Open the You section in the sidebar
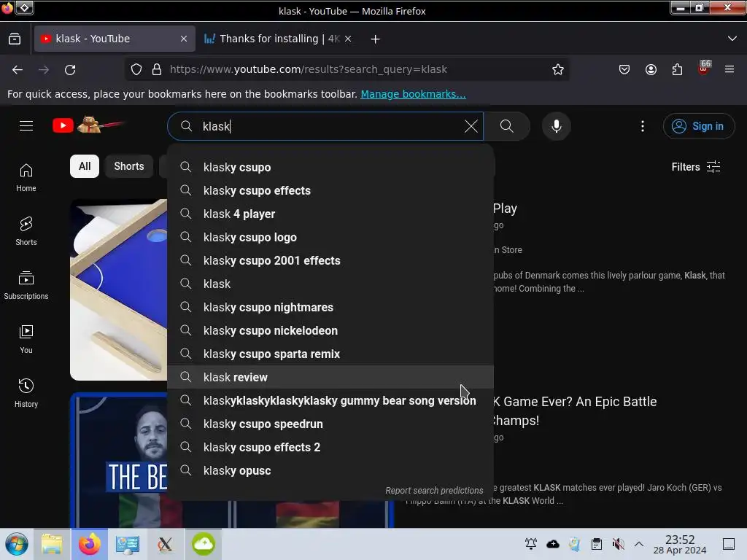 [26, 339]
